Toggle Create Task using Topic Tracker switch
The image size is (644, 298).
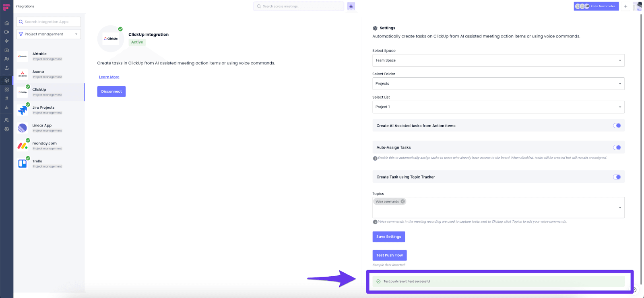click(x=617, y=177)
